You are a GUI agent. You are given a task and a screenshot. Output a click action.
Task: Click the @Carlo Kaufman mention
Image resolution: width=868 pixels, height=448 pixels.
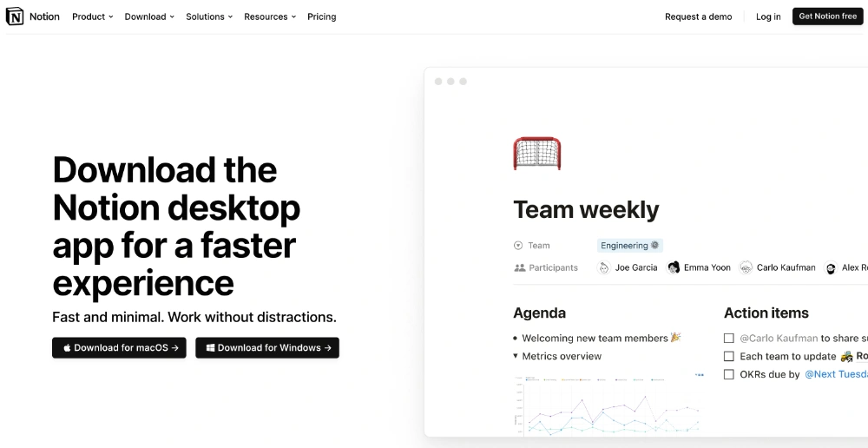[x=779, y=338]
